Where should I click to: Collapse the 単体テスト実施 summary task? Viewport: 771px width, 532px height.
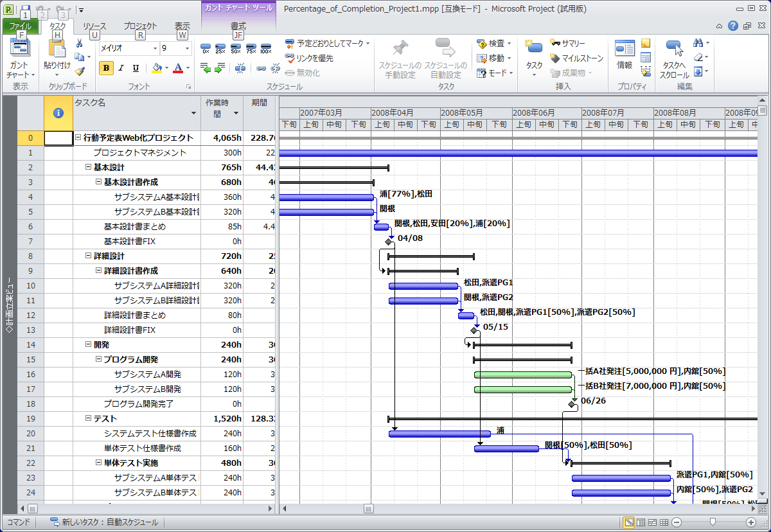(99, 463)
